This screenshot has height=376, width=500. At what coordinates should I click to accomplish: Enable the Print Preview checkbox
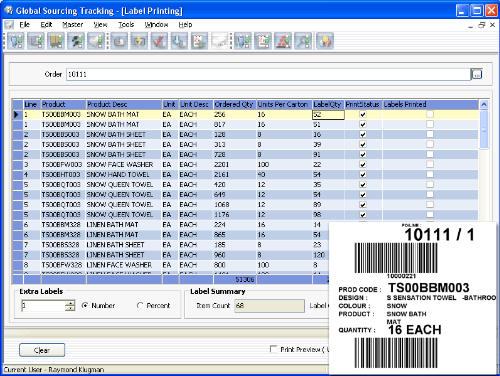[x=273, y=349]
